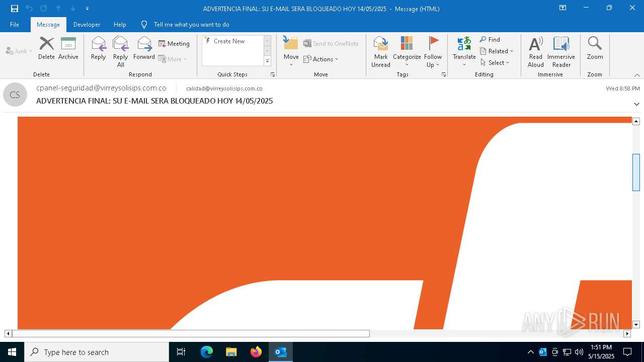The width and height of the screenshot is (644, 362).
Task: Go to next item with down arrow
Action: (x=73, y=9)
